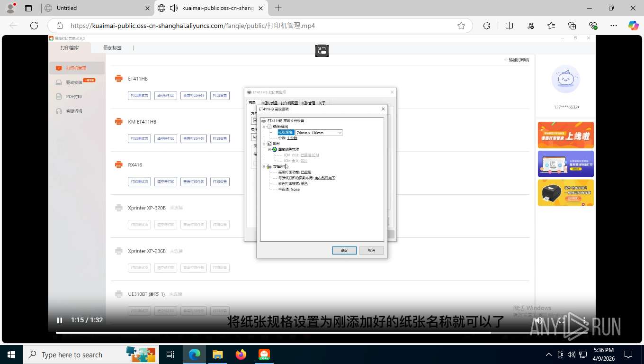Image resolution: width=644 pixels, height=364 pixels.
Task: Open the 纸张/质量 dialog tab
Action: (x=270, y=103)
